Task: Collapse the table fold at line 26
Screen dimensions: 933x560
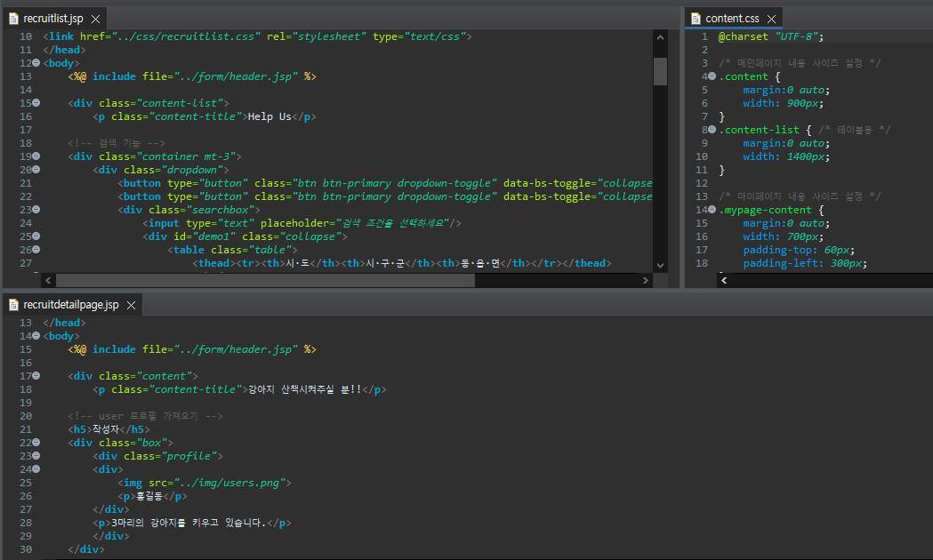Action: [36, 250]
